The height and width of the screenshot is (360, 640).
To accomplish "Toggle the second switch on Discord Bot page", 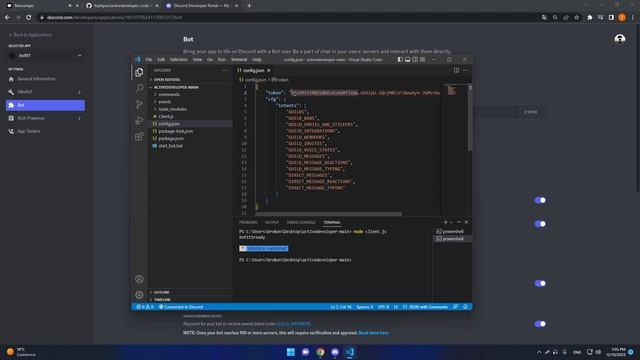I will (540, 224).
